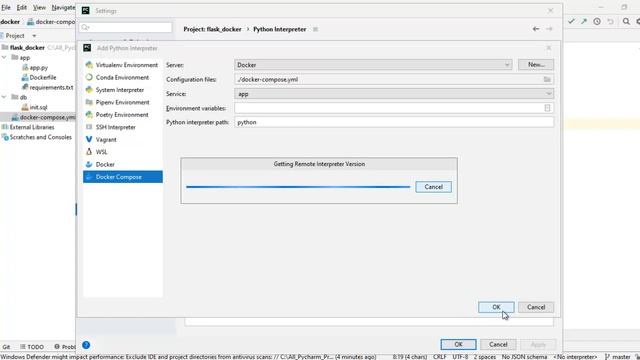Viewport: 640px width, 360px height.
Task: Open the Service app dropdown
Action: [394, 94]
